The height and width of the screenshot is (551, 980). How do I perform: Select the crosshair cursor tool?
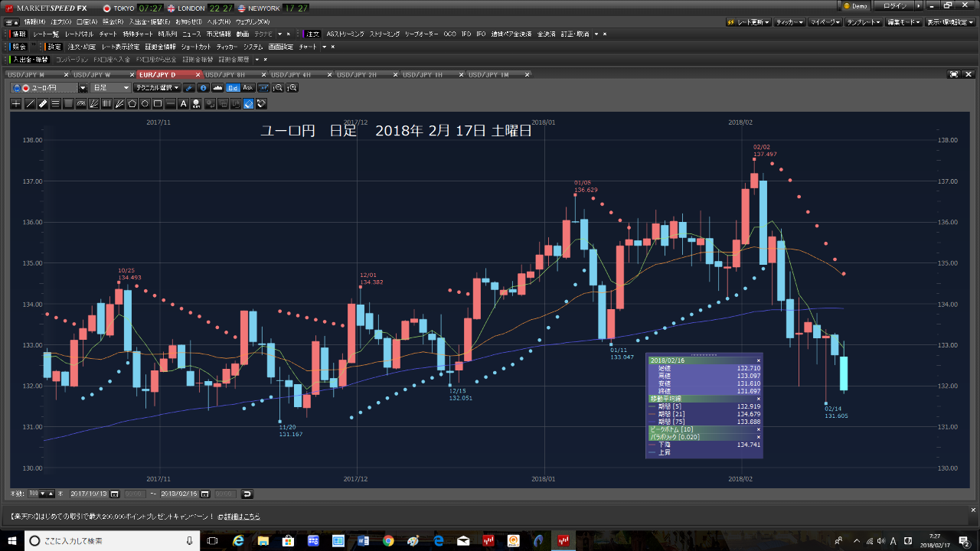17,103
